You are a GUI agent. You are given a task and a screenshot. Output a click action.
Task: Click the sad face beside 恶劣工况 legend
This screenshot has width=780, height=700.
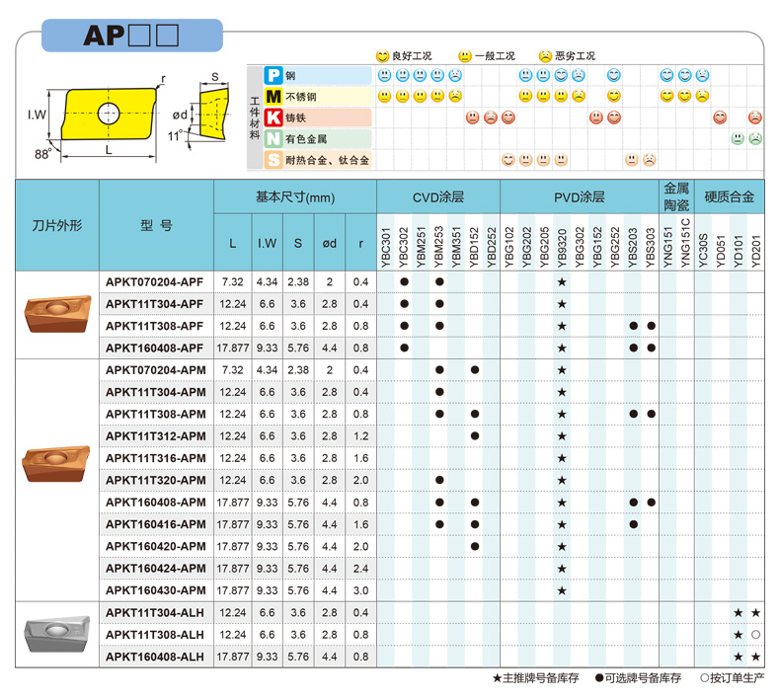(x=545, y=55)
